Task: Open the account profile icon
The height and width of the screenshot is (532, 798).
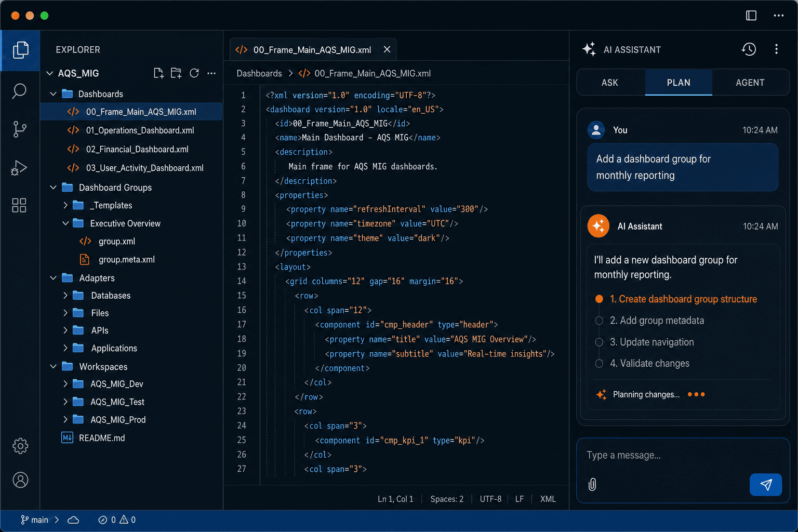Action: coord(20,480)
